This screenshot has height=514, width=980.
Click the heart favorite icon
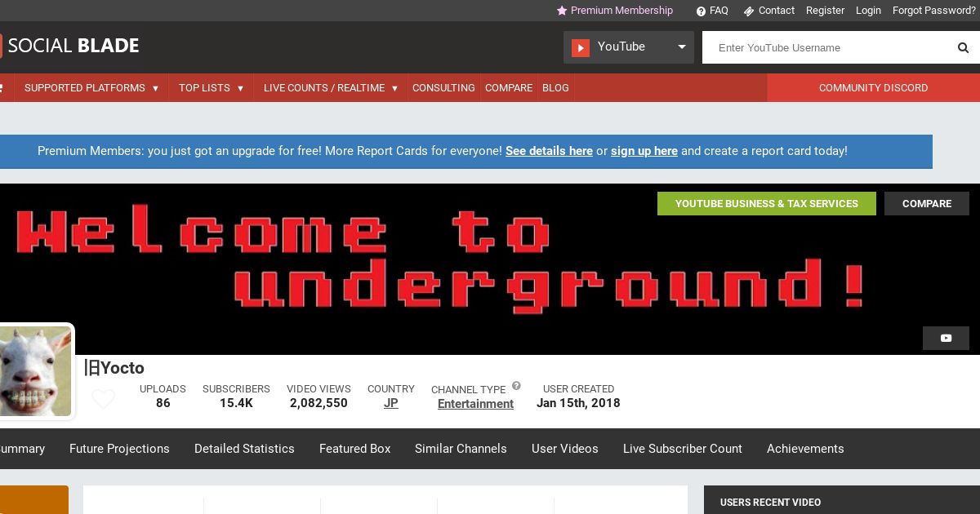click(x=103, y=399)
